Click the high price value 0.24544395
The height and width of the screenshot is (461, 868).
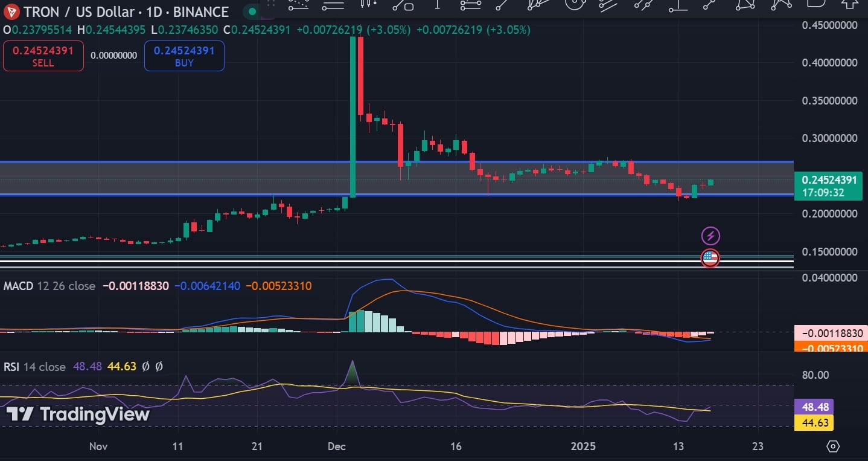[115, 30]
